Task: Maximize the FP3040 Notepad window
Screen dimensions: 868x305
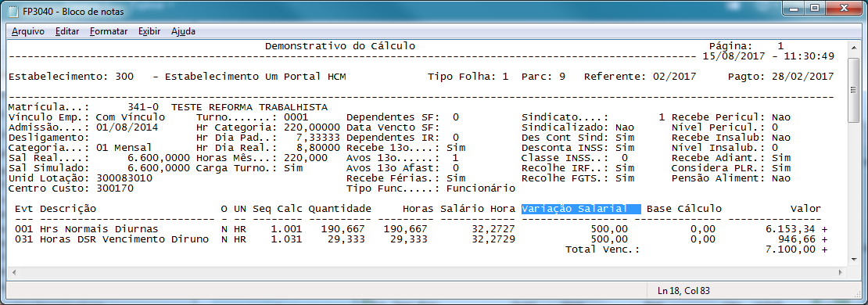Action: (x=815, y=8)
